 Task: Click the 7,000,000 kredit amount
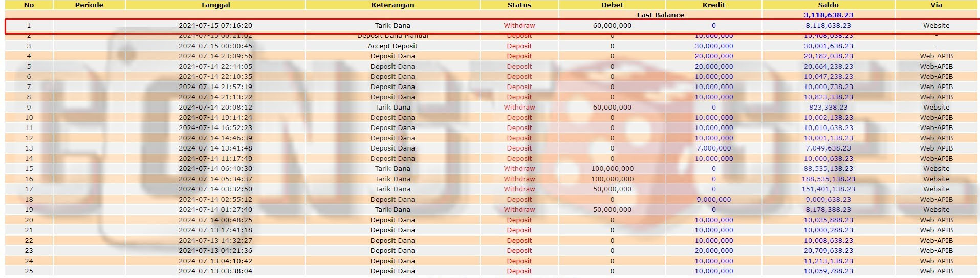(713, 148)
